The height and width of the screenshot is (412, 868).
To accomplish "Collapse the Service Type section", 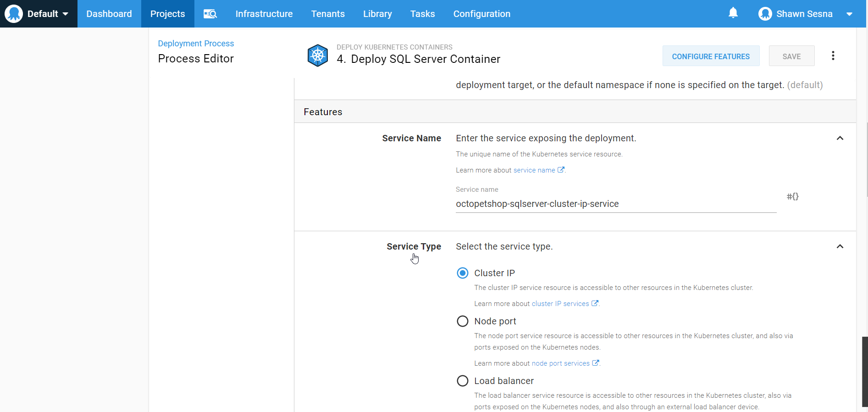I will 840,246.
